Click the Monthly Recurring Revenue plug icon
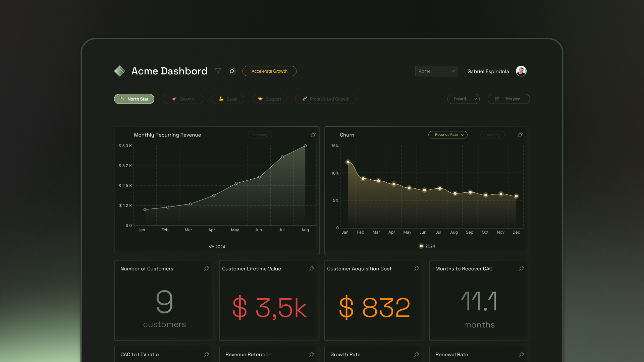644x362 pixels. tap(313, 135)
